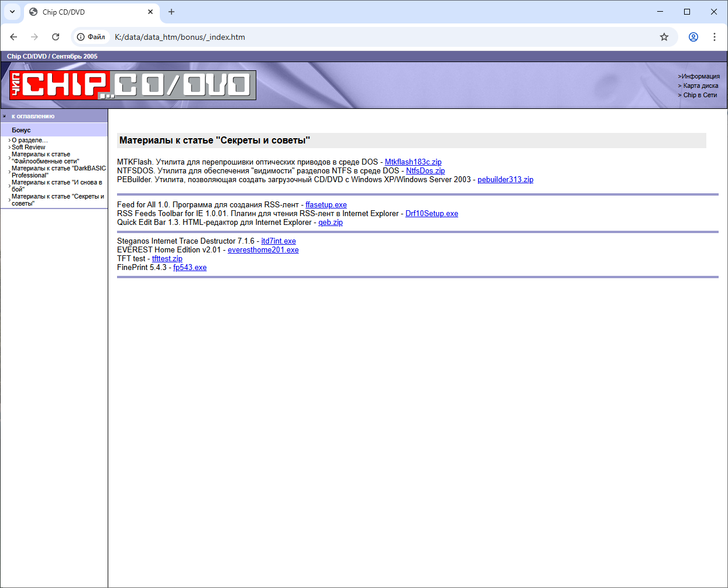The height and width of the screenshot is (588, 728).
Task: Click "Steganos Internet Trace Destructor 7.1.6" text
Action: click(x=186, y=241)
